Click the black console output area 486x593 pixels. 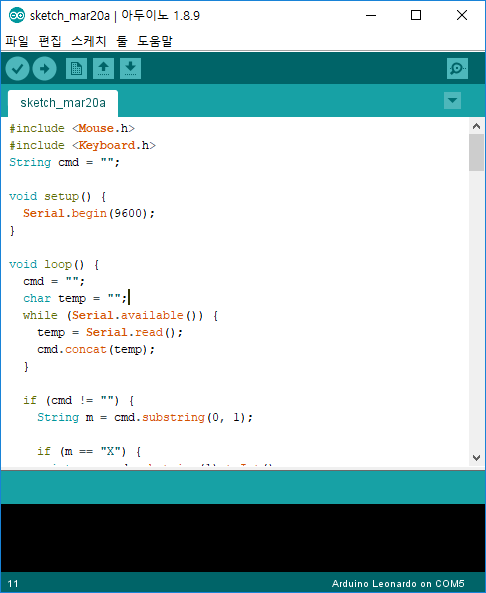tap(243, 537)
